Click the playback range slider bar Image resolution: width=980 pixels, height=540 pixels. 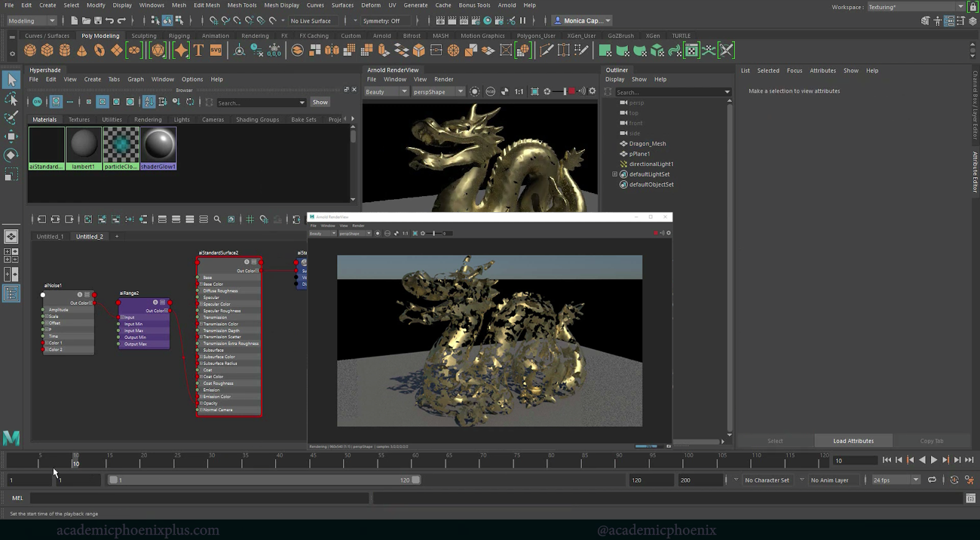(263, 480)
